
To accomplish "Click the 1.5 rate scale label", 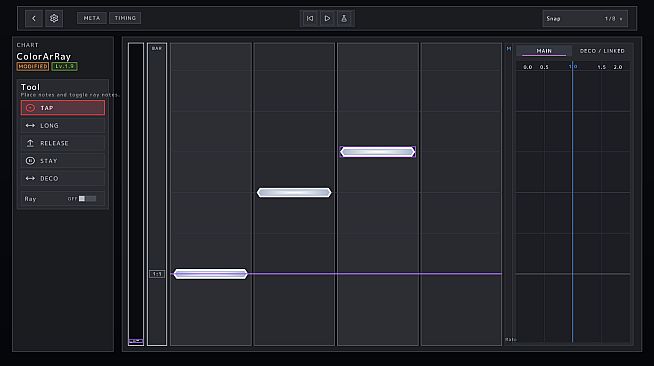I will (601, 67).
